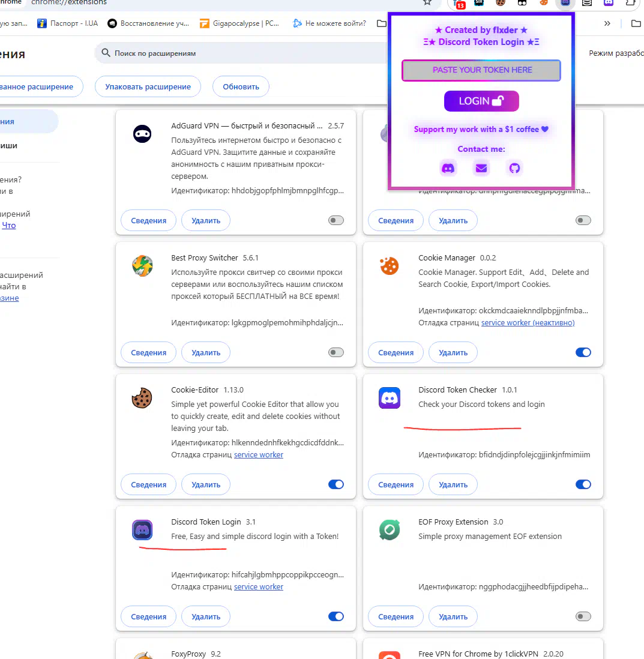This screenshot has height=659, width=644.
Task: Click the Free VPN for Chrome by 1clickVPN name
Action: (x=478, y=654)
